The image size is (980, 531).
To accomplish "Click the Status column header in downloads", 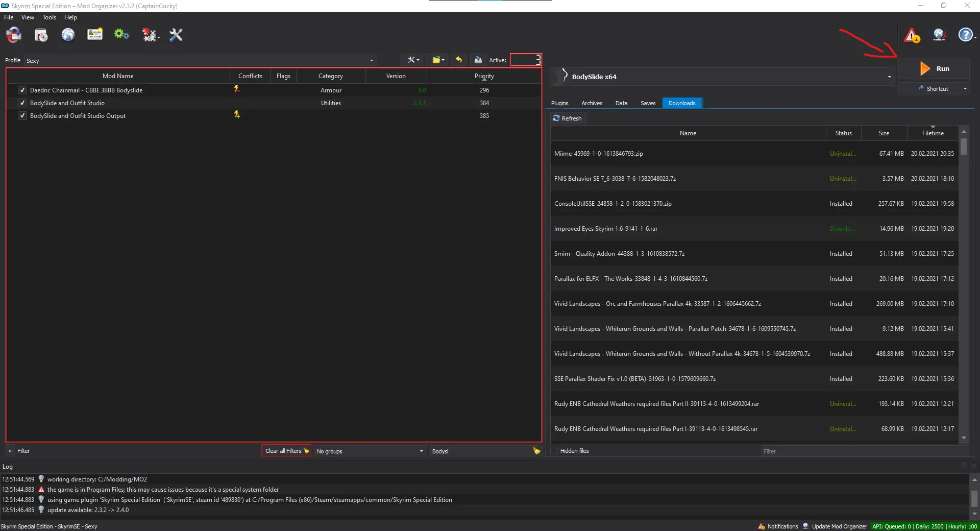I will [843, 133].
